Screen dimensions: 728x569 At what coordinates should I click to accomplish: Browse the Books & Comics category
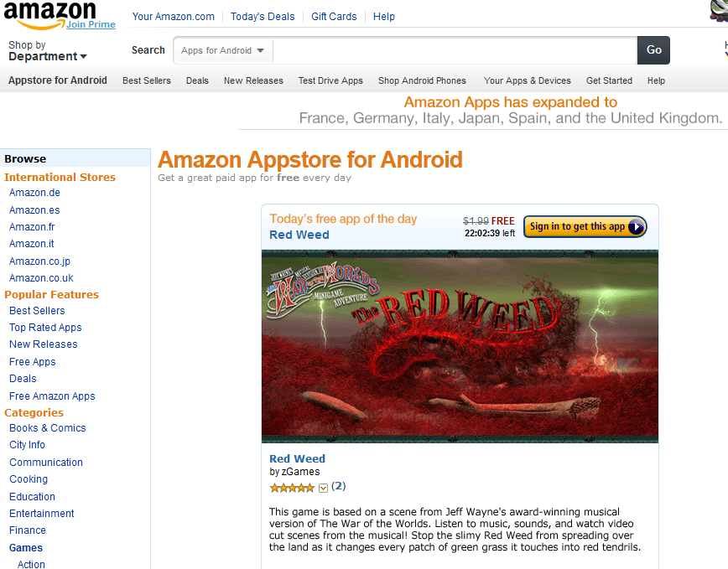point(47,428)
